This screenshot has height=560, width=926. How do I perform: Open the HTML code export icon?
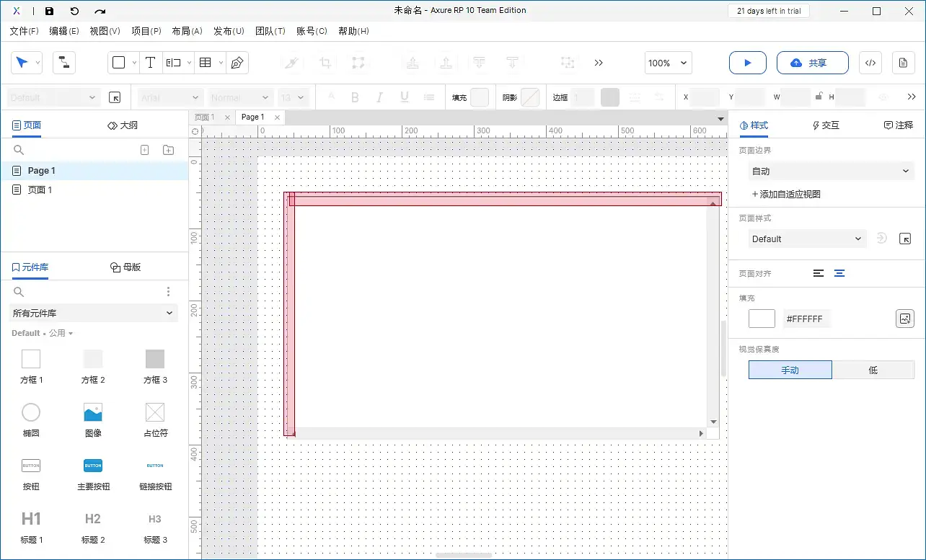pyautogui.click(x=870, y=63)
